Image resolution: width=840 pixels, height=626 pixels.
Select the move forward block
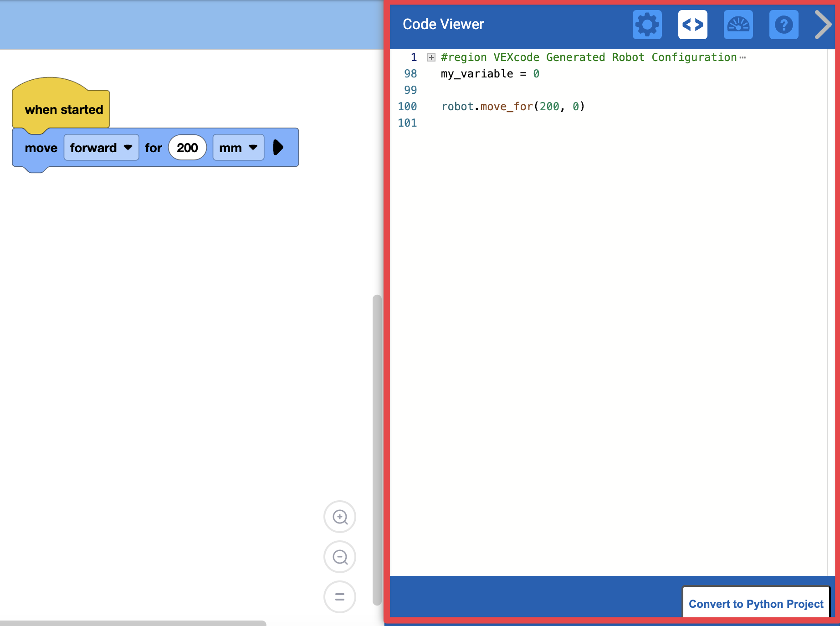tap(41, 147)
